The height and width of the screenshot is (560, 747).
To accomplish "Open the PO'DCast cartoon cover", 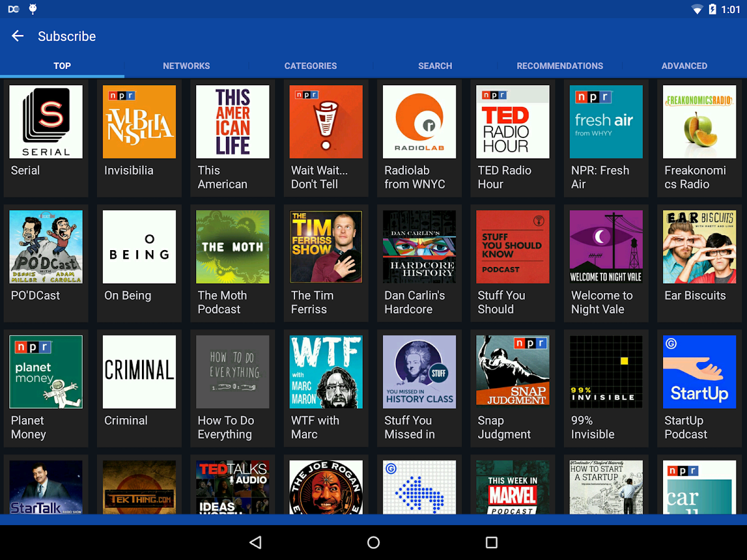I will (x=46, y=247).
